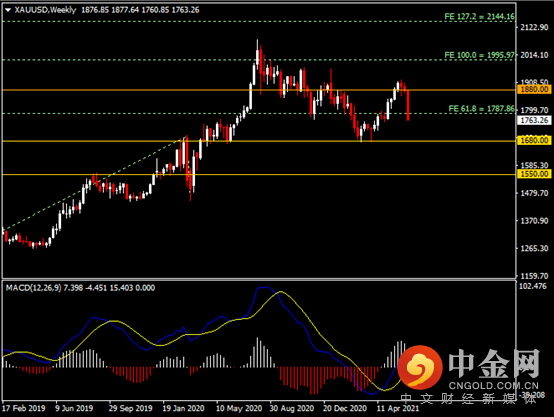
Task: Click the CNGOLD swirl logo icon
Action: pyautogui.click(x=420, y=366)
